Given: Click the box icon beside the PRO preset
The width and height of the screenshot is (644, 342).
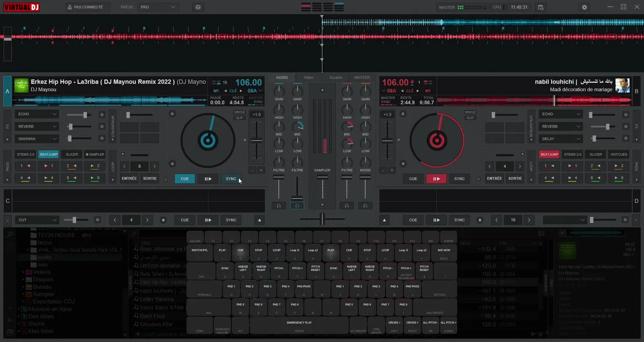Looking at the screenshot, I should (198, 7).
